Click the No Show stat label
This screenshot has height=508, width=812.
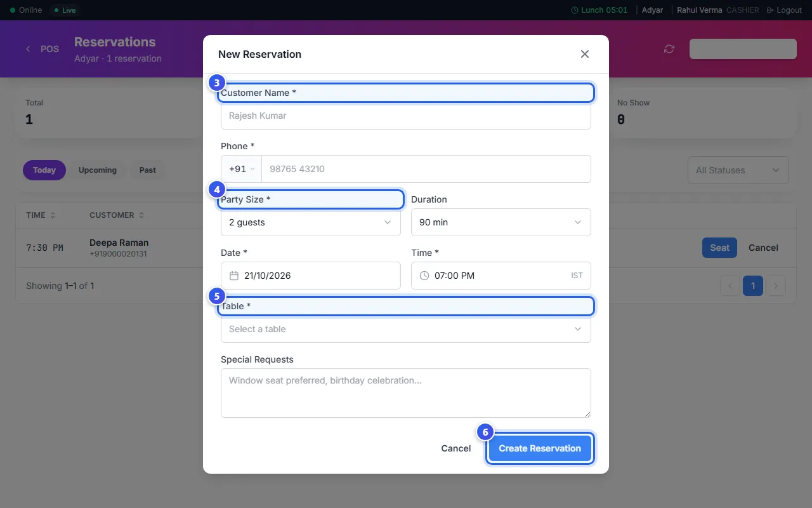pyautogui.click(x=634, y=103)
